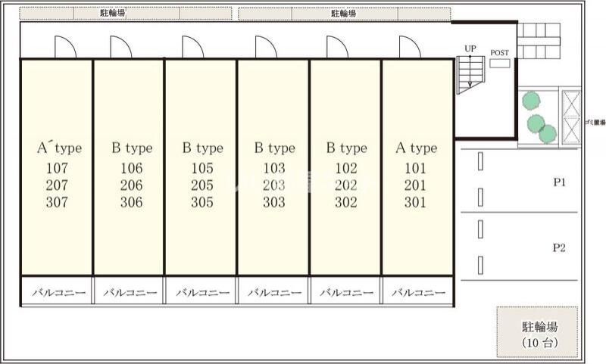Click room number 202

click(x=346, y=185)
